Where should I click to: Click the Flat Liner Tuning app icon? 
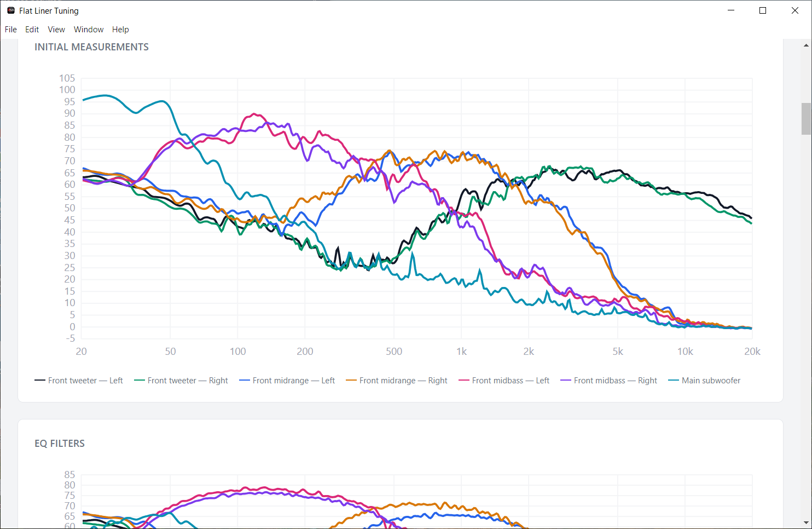pyautogui.click(x=11, y=10)
